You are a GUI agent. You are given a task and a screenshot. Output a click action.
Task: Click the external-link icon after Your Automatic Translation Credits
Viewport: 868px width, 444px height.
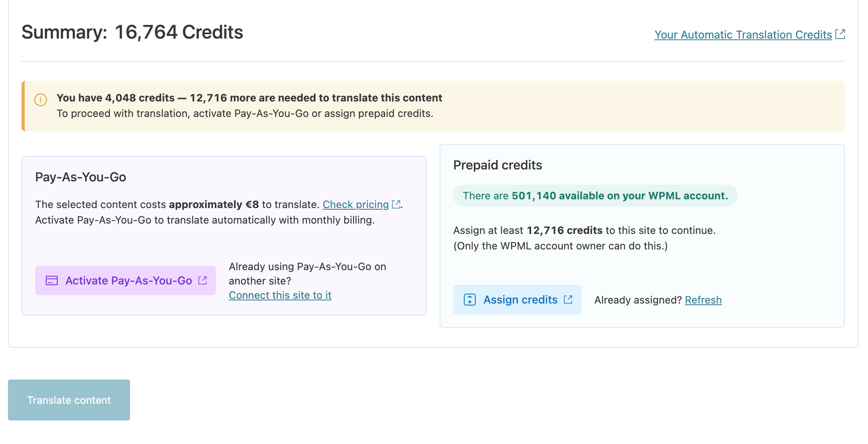click(x=840, y=34)
